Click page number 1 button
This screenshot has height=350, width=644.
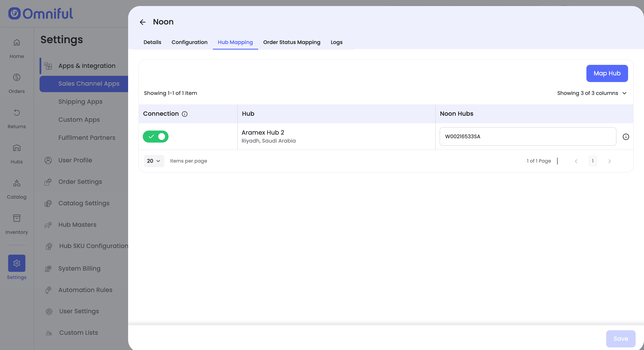tap(592, 161)
